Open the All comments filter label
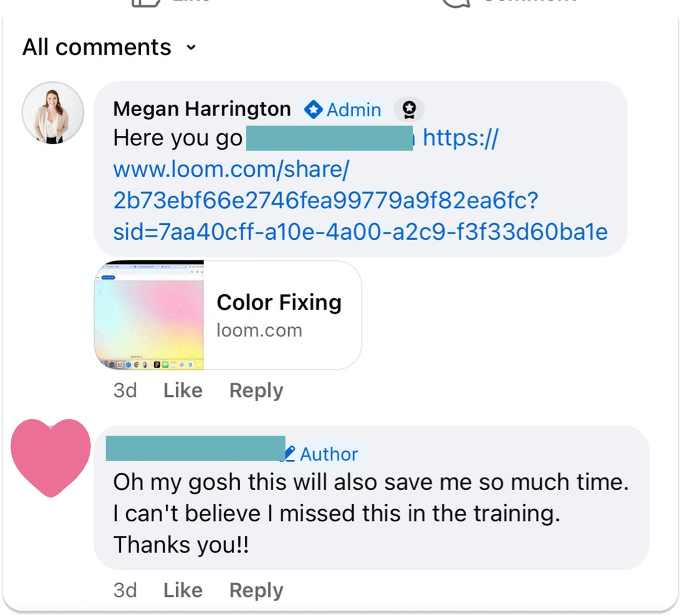The height and width of the screenshot is (616, 681). [x=97, y=47]
